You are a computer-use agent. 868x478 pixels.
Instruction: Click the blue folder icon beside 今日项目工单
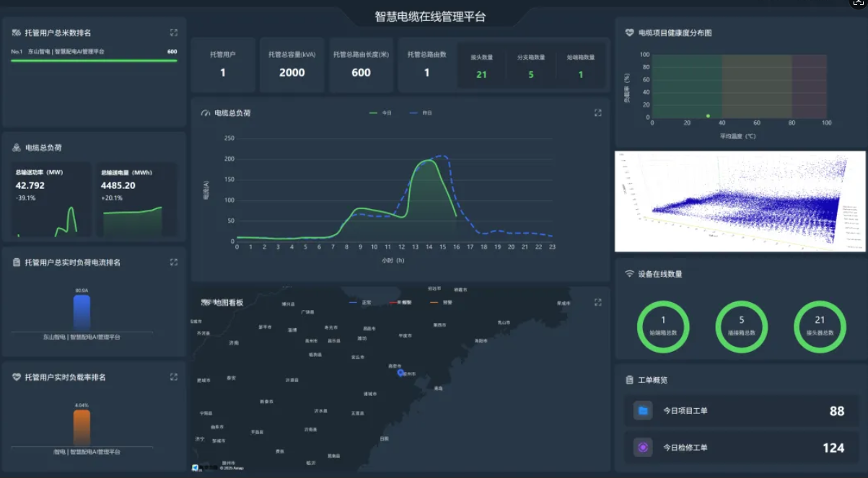tap(642, 410)
